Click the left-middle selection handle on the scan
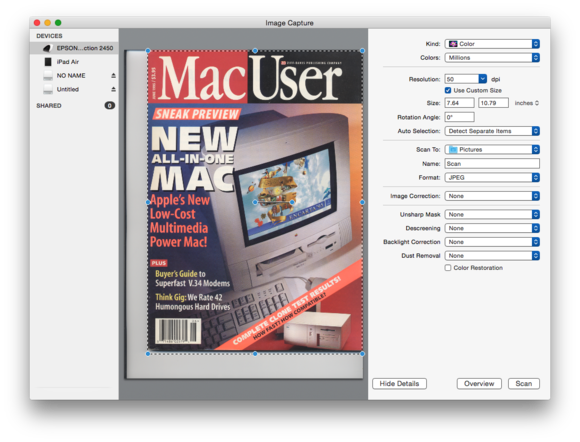580x442 pixels. (x=148, y=202)
